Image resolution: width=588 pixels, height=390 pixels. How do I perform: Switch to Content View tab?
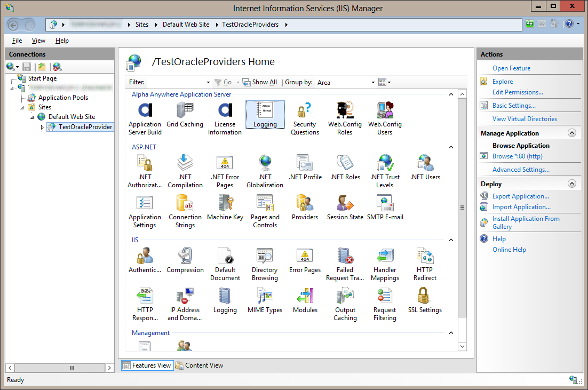(x=200, y=365)
